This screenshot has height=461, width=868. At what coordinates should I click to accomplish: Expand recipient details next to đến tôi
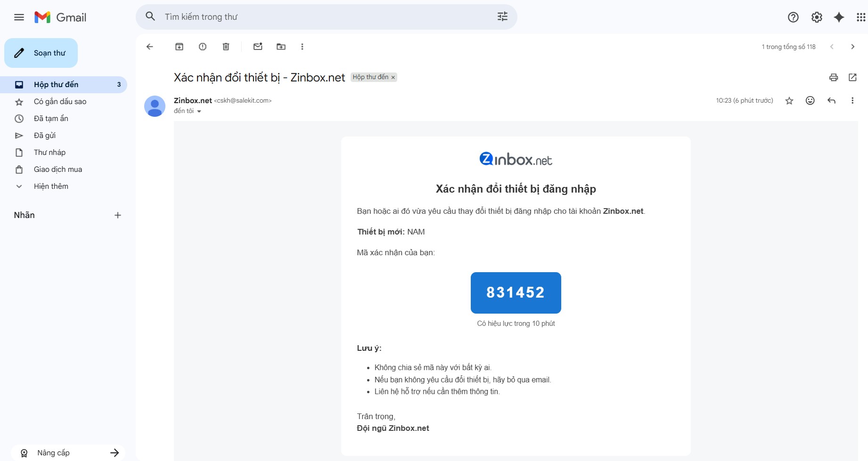(x=199, y=112)
